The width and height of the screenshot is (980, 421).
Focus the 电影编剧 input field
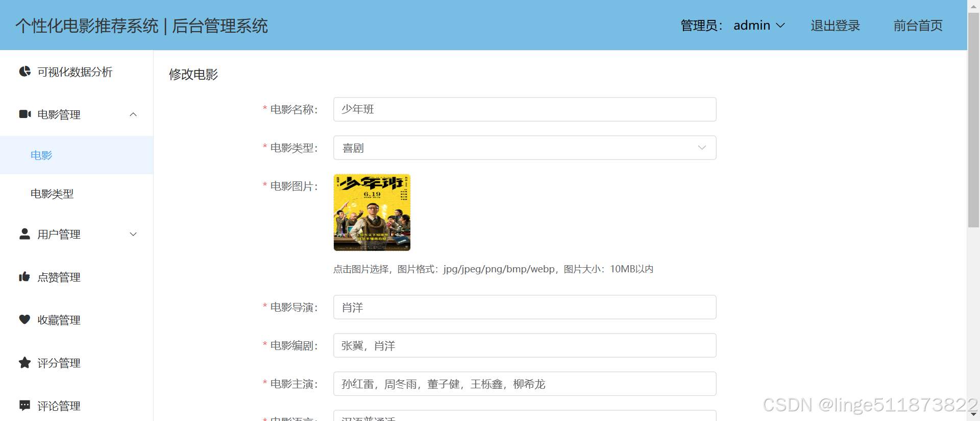[x=525, y=345]
